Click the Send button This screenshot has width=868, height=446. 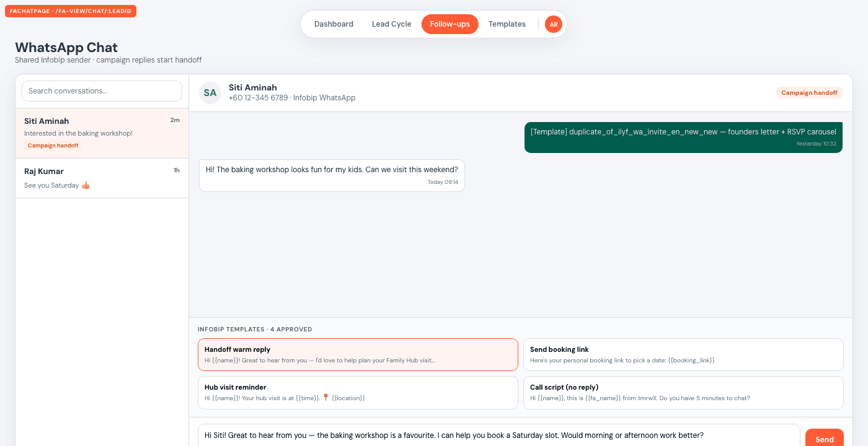pyautogui.click(x=825, y=438)
